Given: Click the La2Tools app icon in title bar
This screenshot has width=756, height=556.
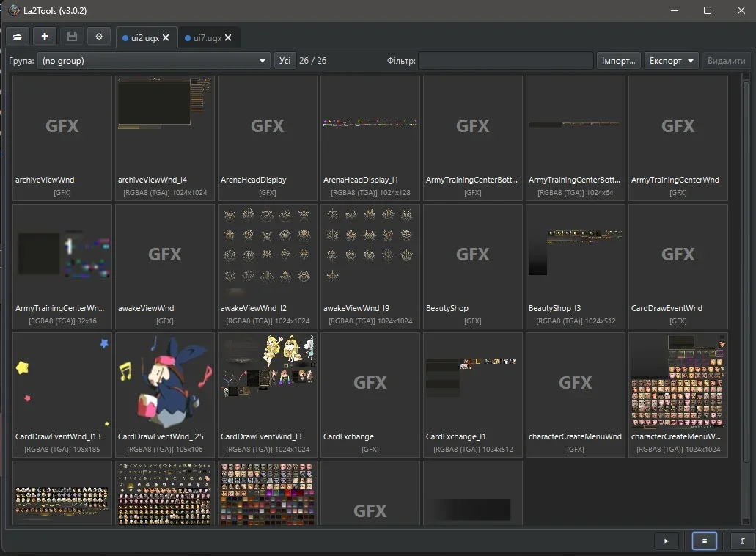Looking at the screenshot, I should point(14,10).
